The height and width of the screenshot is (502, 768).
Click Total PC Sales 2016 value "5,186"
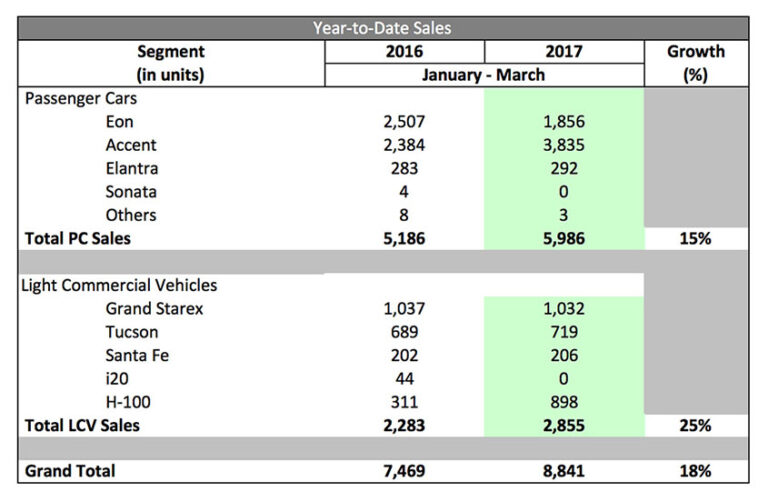(404, 239)
